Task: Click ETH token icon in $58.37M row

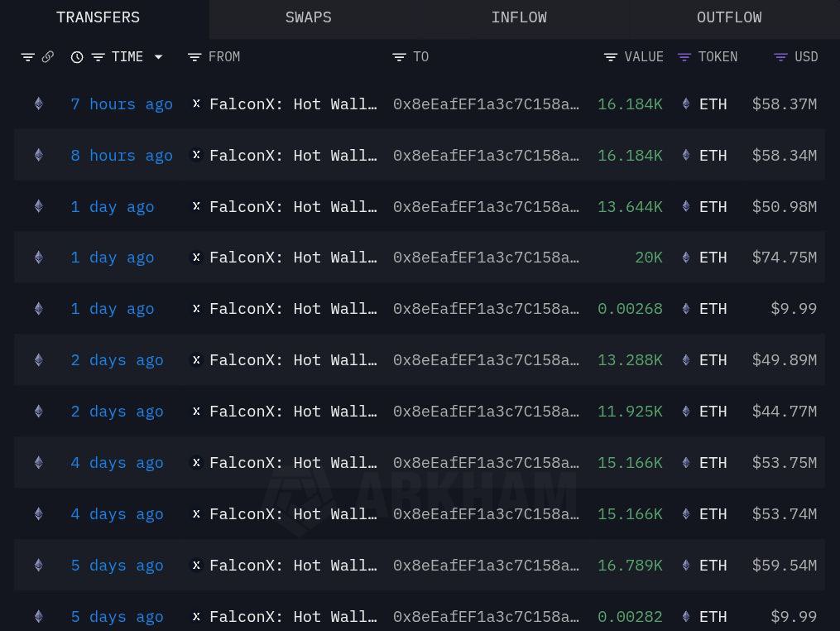Action: (x=686, y=104)
